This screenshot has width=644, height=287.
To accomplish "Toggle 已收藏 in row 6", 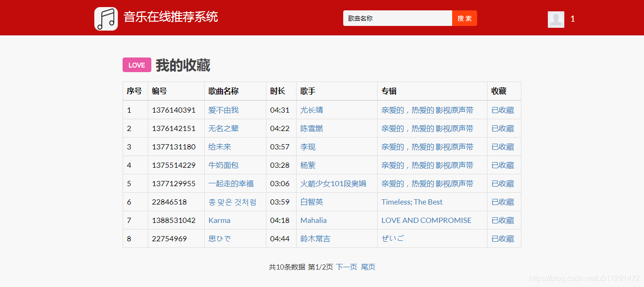I will click(x=503, y=202).
